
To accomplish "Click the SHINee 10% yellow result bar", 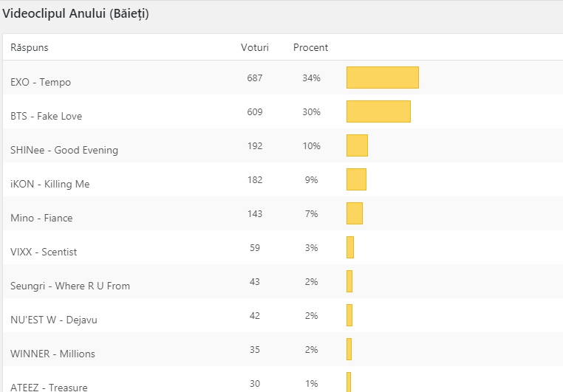I will coord(357,145).
